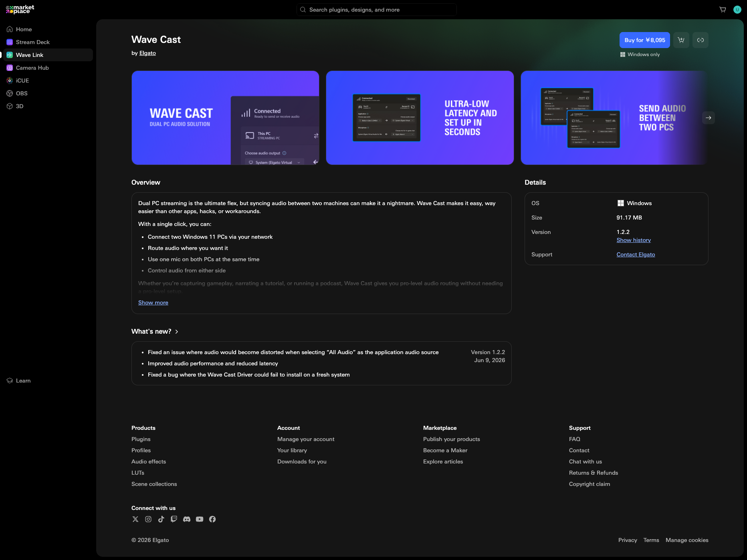Open the user avatar menu

[x=737, y=10]
